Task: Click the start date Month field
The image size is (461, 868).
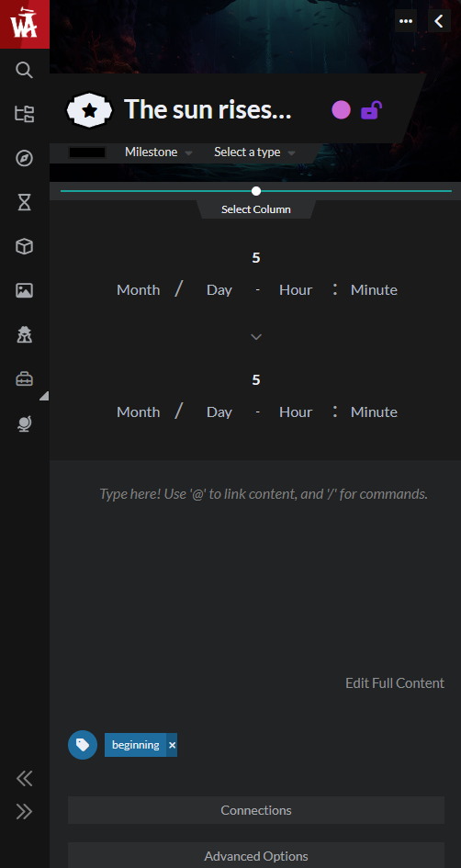Action: (x=139, y=290)
